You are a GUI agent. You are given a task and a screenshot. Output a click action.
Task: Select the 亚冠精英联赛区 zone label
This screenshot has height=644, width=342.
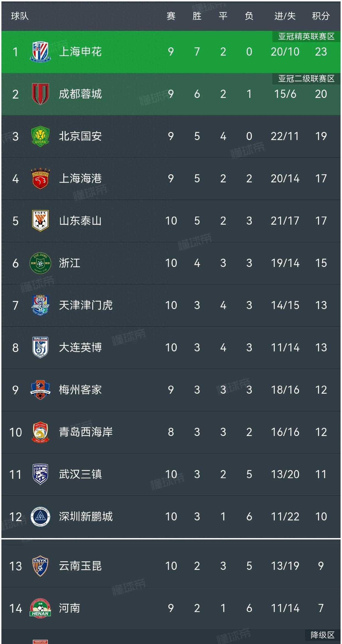306,36
